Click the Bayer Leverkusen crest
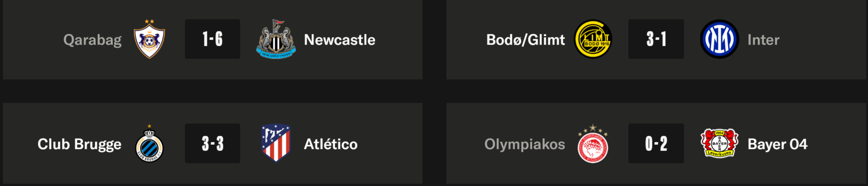 [x=719, y=143]
